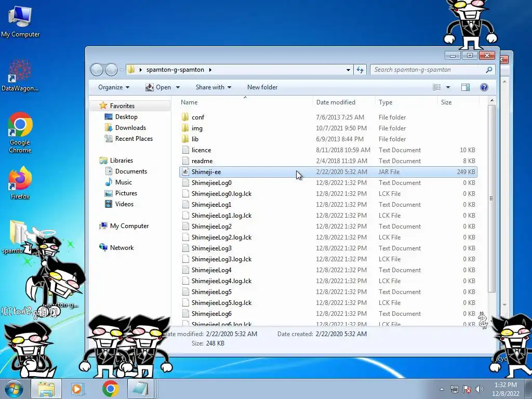Click the change view icon
The width and height of the screenshot is (532, 399).
tap(436, 87)
